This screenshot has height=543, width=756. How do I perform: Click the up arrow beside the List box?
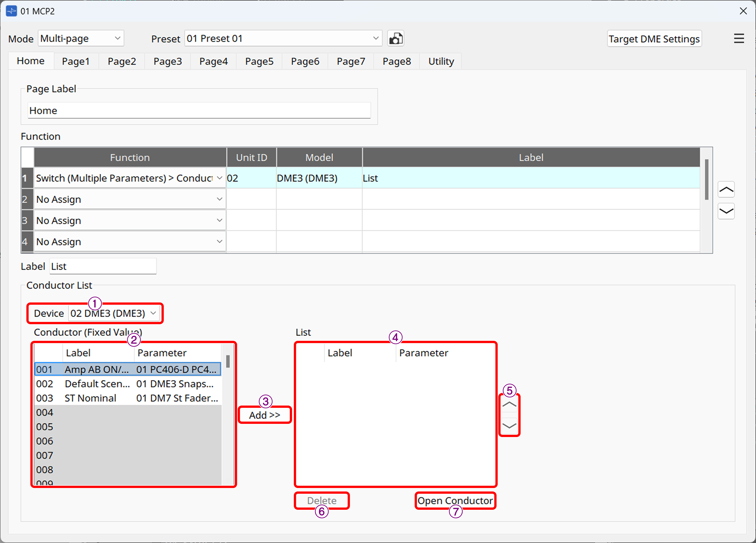[509, 404]
